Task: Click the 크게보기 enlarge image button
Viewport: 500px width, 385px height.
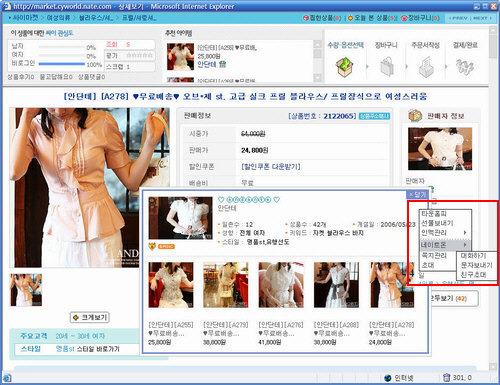Action: click(90, 317)
